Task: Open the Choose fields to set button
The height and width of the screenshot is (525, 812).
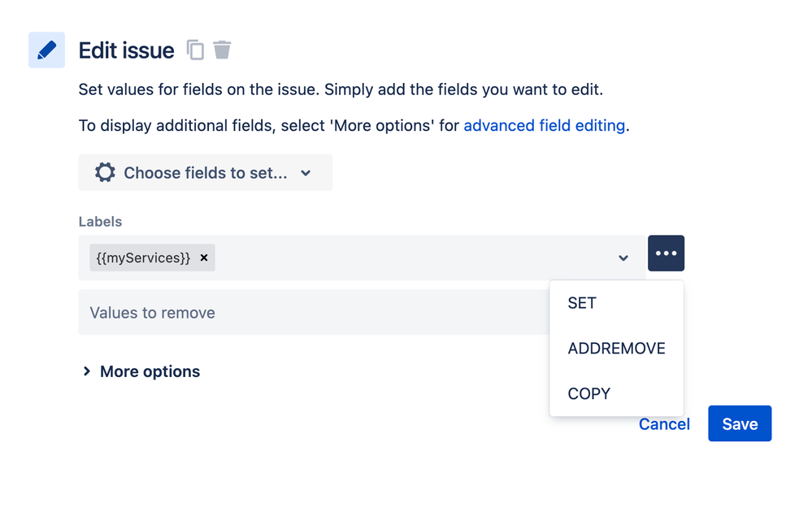Action: point(206,172)
